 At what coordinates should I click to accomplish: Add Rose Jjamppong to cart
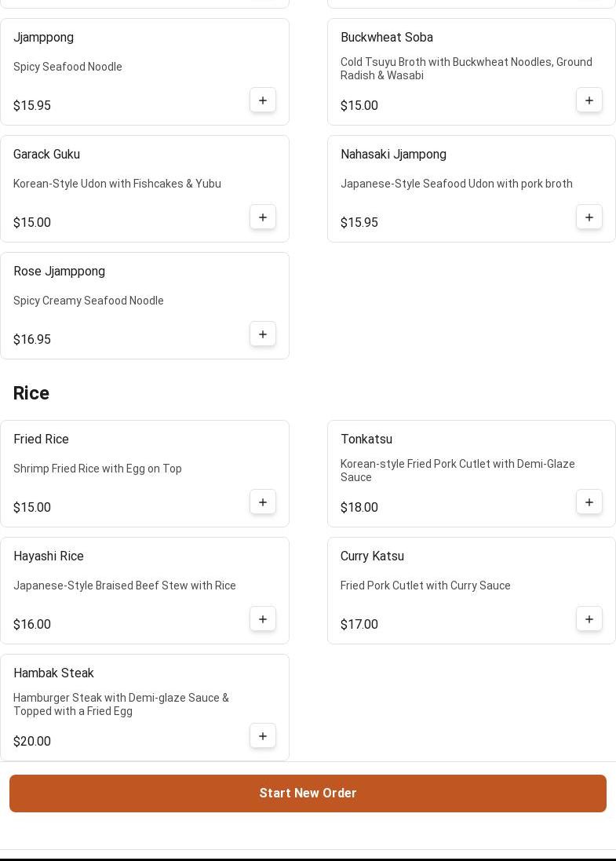[263, 334]
